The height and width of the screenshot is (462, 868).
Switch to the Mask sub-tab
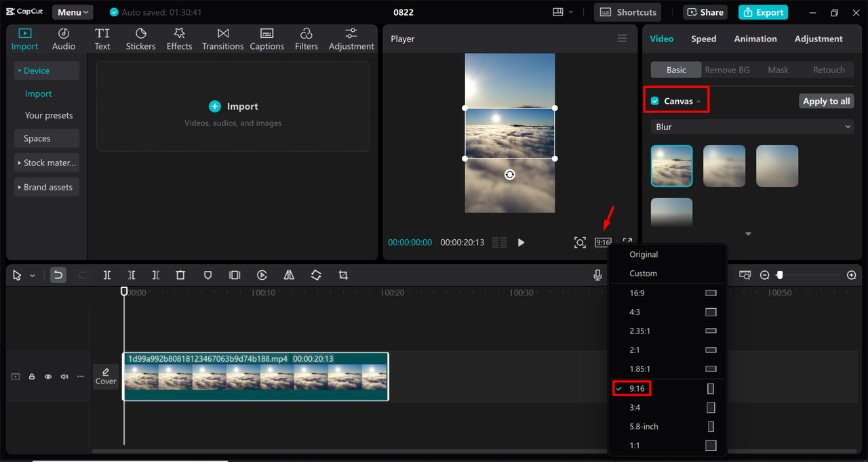778,70
